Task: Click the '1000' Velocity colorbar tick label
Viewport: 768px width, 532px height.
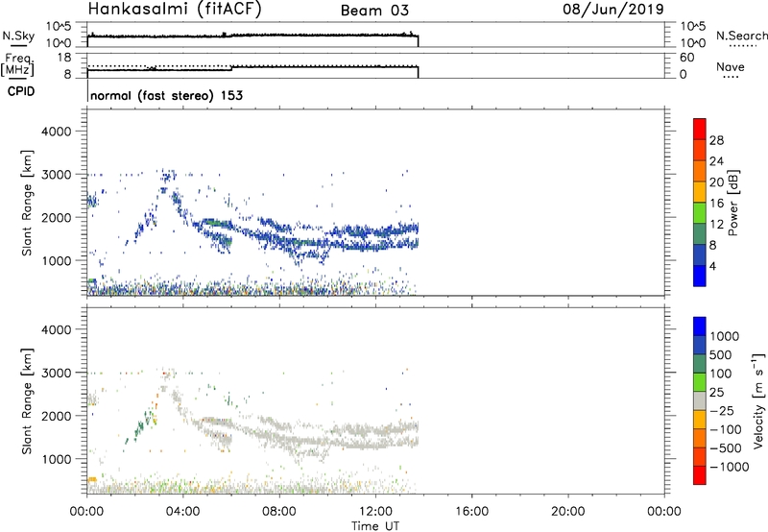Action: coord(725,336)
